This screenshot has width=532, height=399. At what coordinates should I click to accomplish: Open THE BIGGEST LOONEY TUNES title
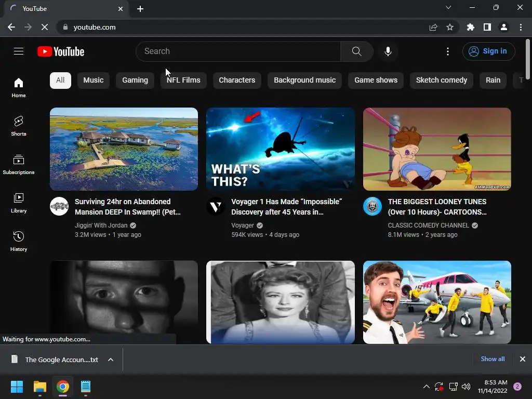437,207
